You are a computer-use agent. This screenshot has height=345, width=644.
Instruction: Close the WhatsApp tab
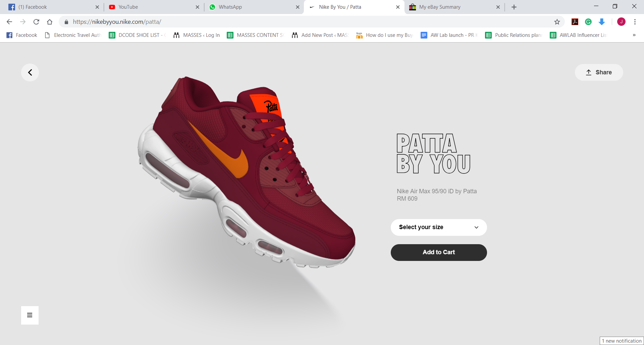coord(298,7)
